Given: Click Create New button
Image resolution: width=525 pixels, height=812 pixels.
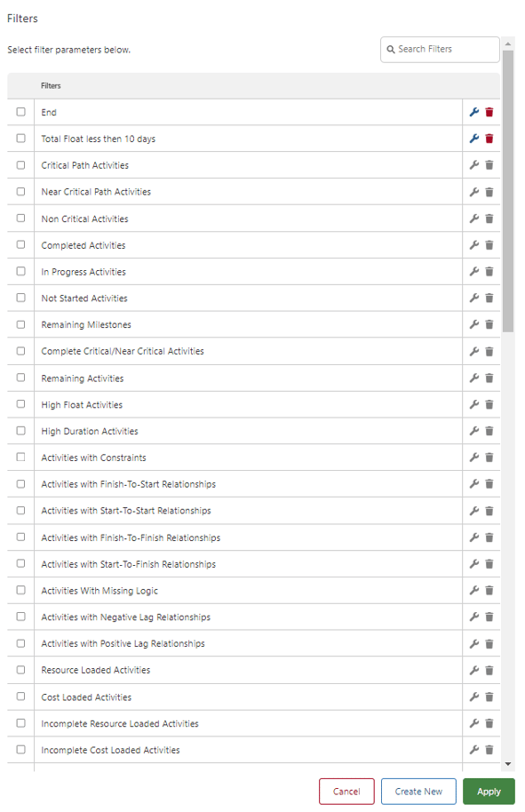Looking at the screenshot, I should click(x=418, y=792).
